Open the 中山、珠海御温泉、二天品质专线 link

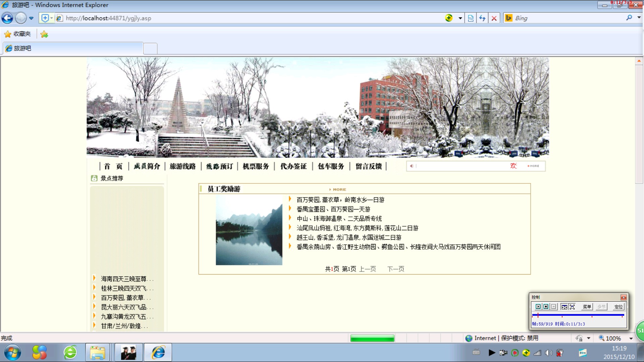pyautogui.click(x=339, y=219)
